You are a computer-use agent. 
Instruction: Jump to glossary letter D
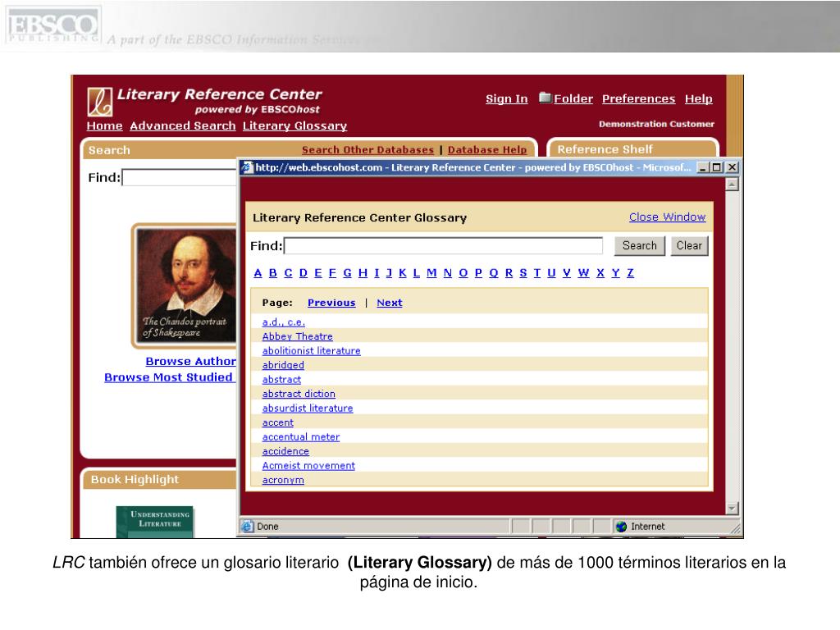[304, 273]
